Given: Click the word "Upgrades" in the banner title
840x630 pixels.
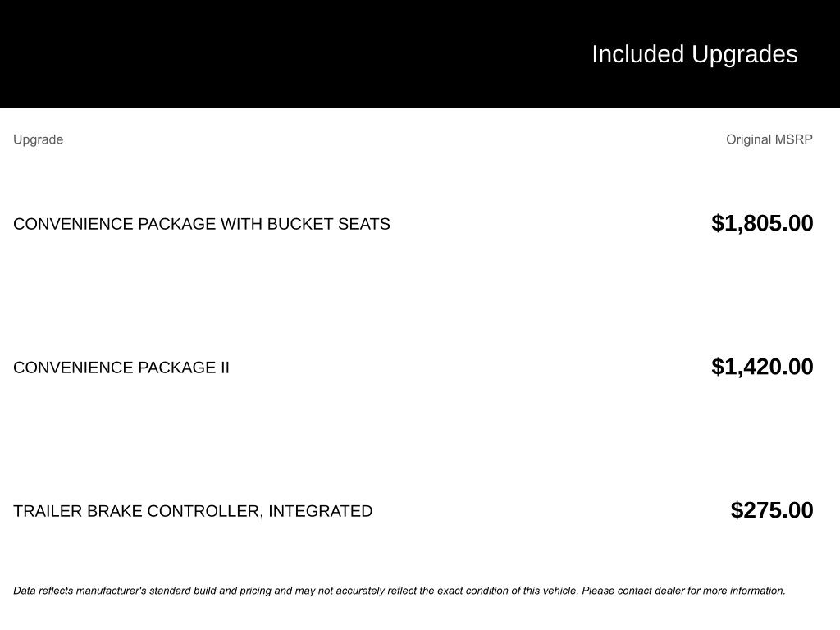Looking at the screenshot, I should (x=744, y=54).
